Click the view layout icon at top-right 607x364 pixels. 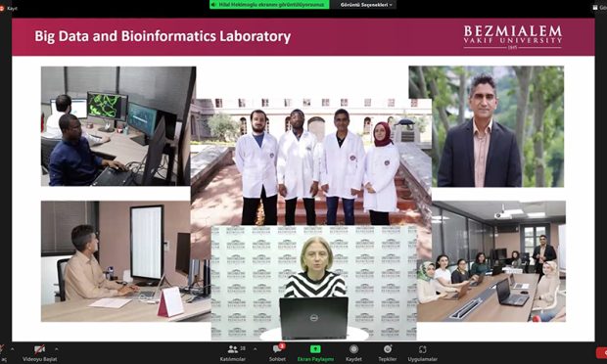pos(595,8)
